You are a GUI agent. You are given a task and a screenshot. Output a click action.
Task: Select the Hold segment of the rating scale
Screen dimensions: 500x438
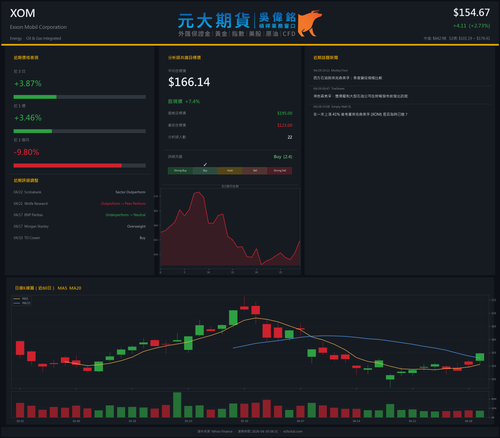click(230, 171)
